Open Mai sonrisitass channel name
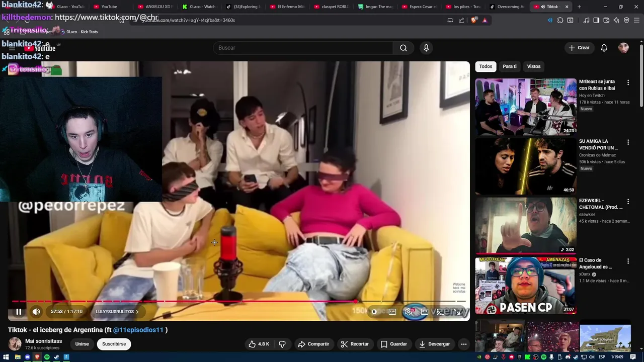 click(x=44, y=341)
